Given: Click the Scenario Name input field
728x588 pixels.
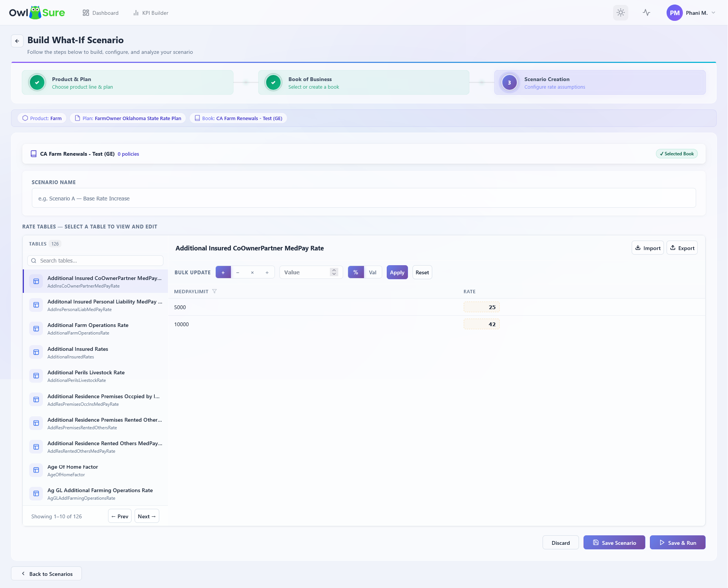Looking at the screenshot, I should point(364,198).
